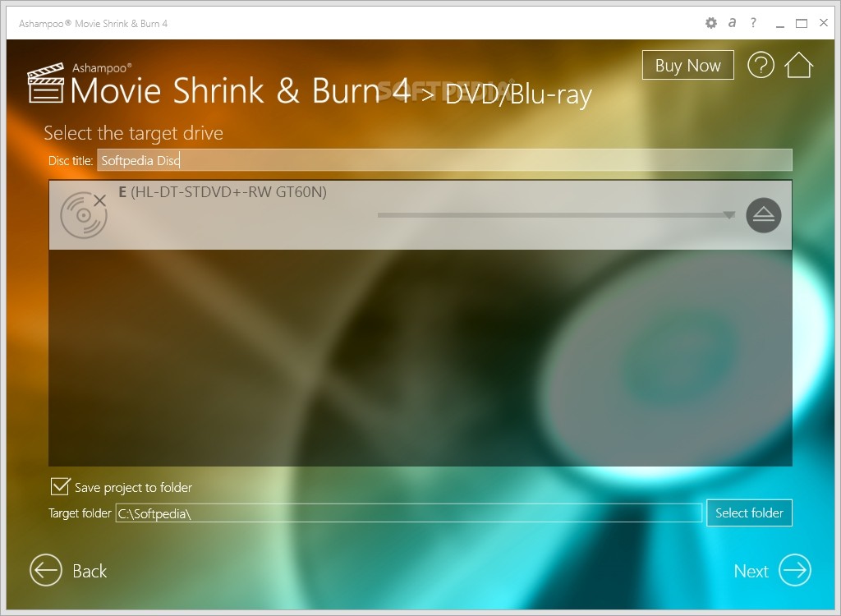This screenshot has height=616, width=841.
Task: Maximize the Movie Shrink & Burn window
Action: (x=802, y=23)
